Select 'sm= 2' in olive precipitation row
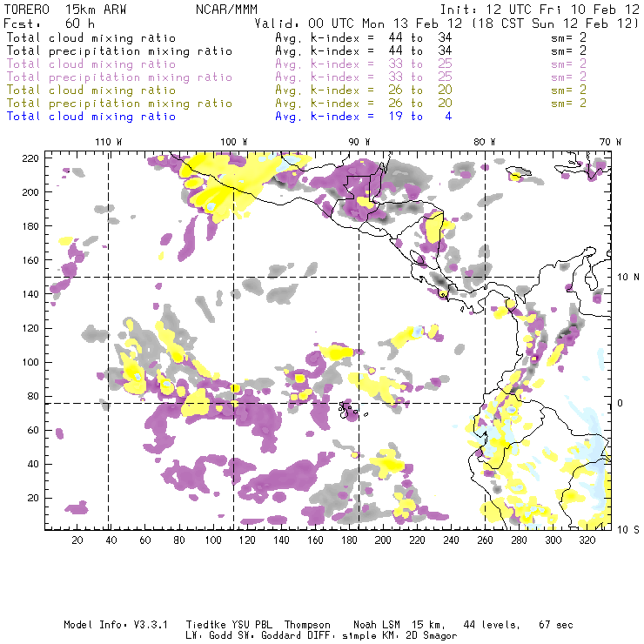Screen dimensions: 644x644 point(569,104)
